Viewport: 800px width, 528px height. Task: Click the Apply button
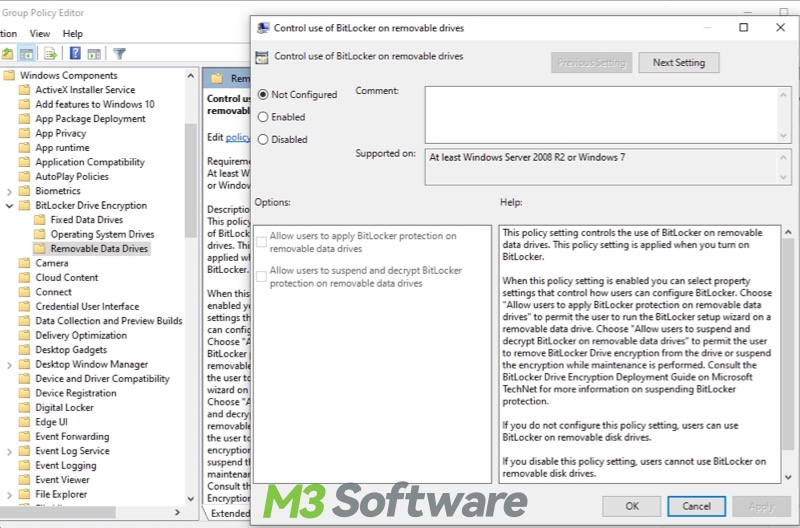point(761,506)
